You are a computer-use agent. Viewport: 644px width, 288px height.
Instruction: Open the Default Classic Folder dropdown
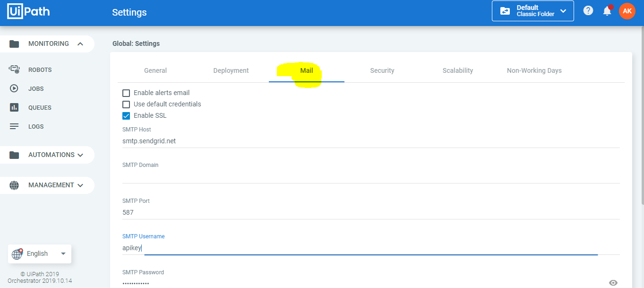pos(532,10)
